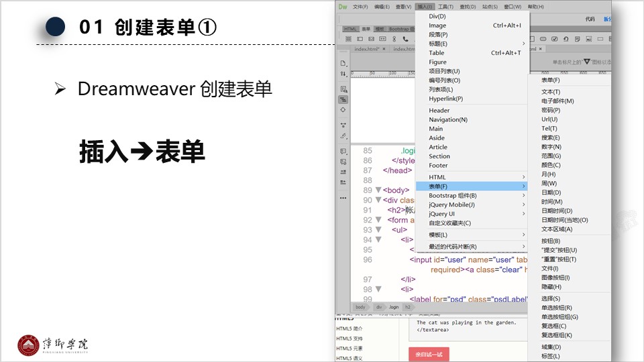The height and width of the screenshot is (362, 644).
Task: Choose Table in the Insert menu
Action: tap(472, 52)
